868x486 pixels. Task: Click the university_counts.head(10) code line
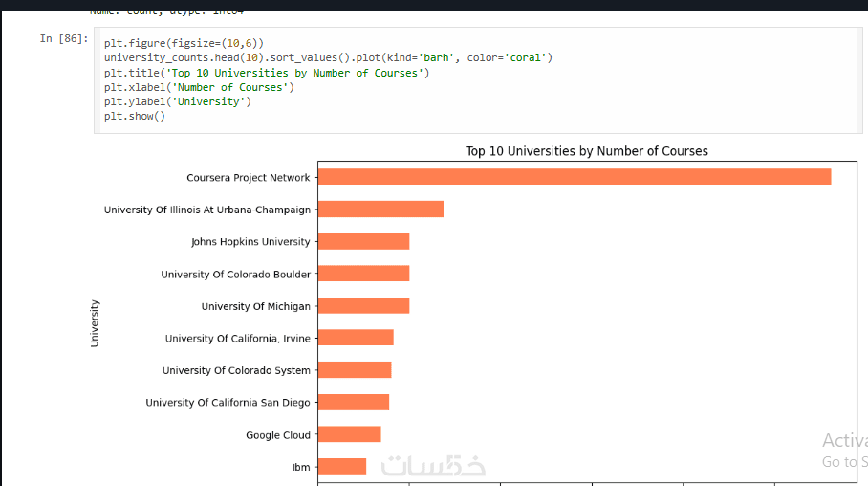(x=328, y=57)
